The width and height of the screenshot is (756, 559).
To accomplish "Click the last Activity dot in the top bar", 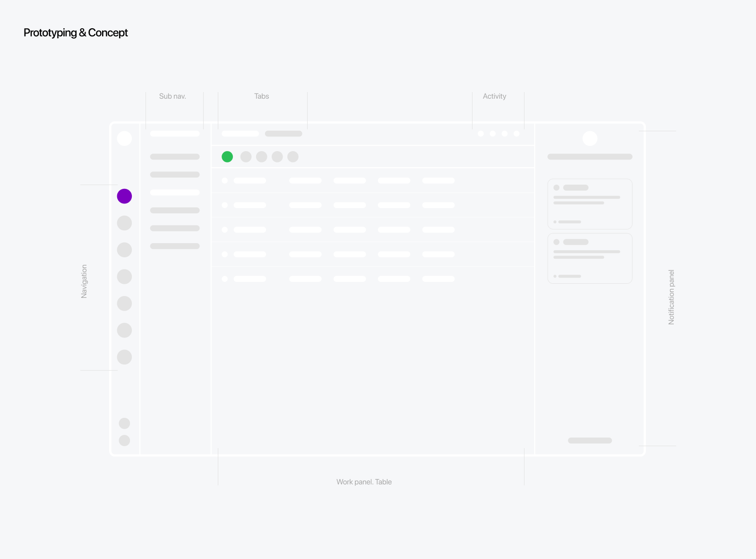I will 516,134.
